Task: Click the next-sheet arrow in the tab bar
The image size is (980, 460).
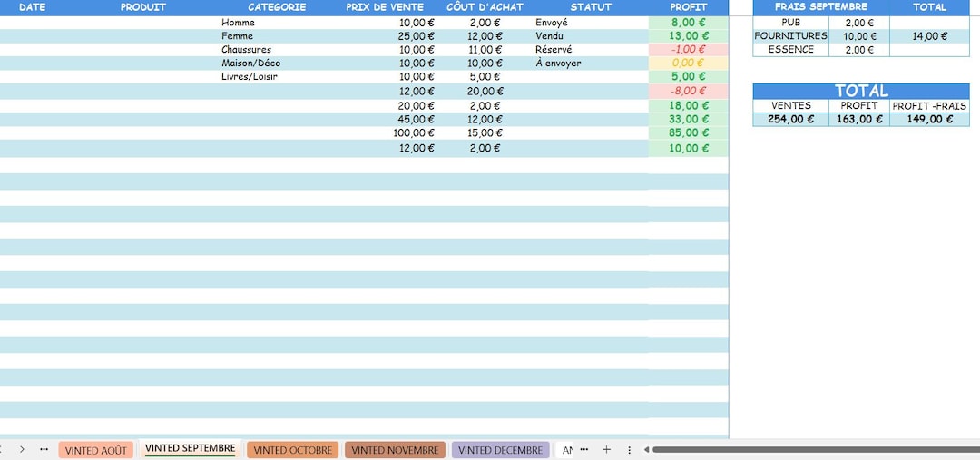Action: pos(22,449)
